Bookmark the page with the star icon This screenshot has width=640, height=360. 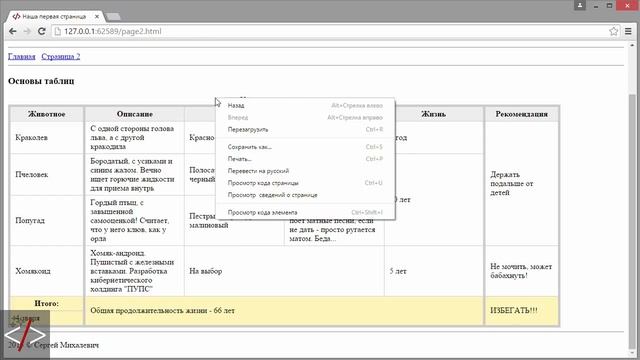point(613,31)
